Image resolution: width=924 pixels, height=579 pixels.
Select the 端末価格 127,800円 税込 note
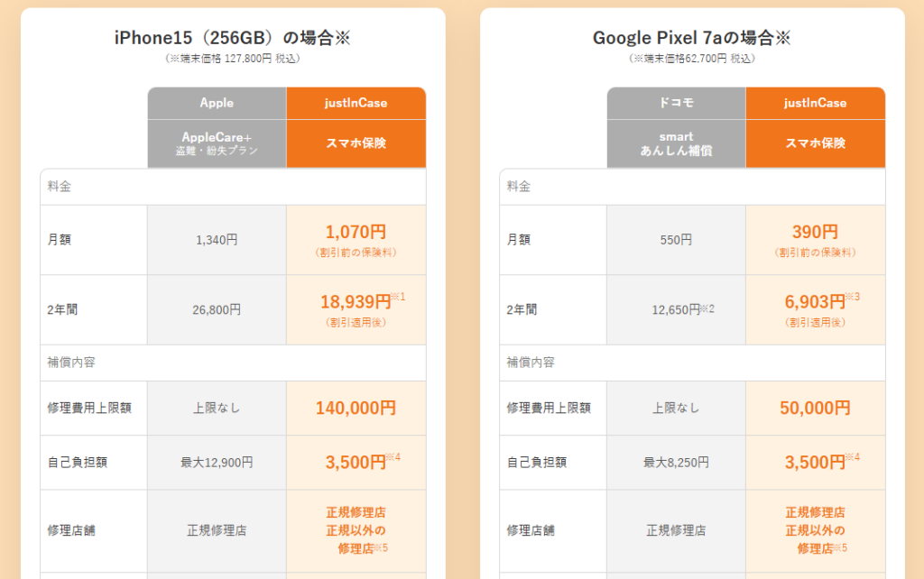tap(232, 59)
